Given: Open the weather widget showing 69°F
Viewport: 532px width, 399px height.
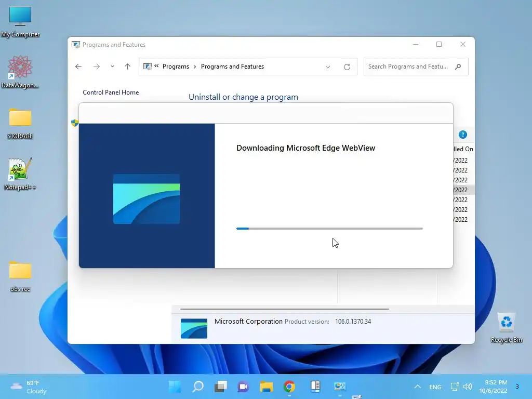Looking at the screenshot, I should (x=29, y=387).
